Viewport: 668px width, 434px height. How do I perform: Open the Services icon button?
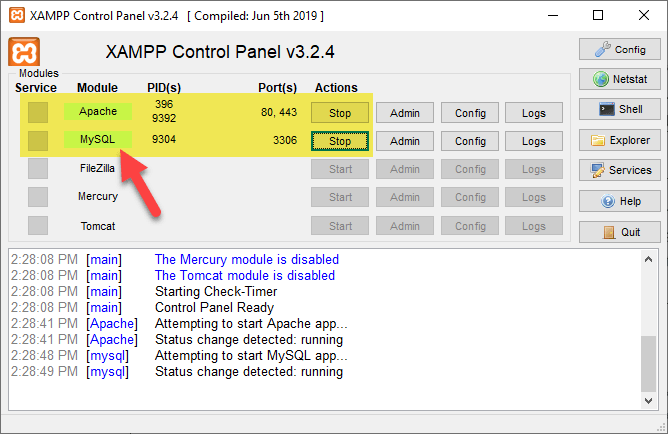(x=619, y=170)
